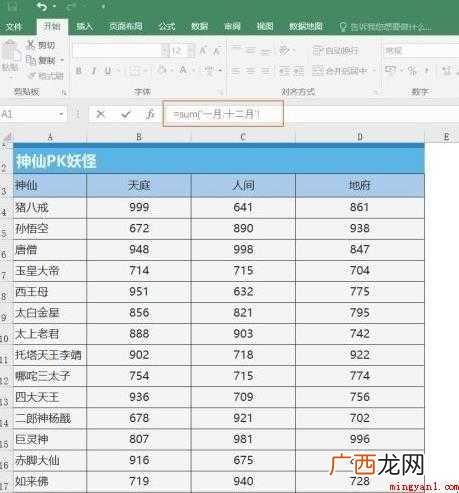Click the insert function fx icon
459x493 pixels.
click(x=150, y=114)
